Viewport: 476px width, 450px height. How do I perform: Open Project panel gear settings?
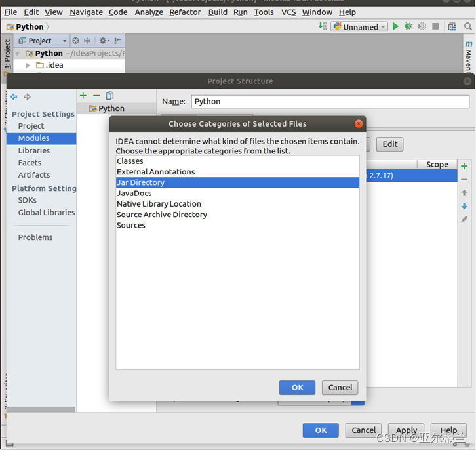coord(104,41)
